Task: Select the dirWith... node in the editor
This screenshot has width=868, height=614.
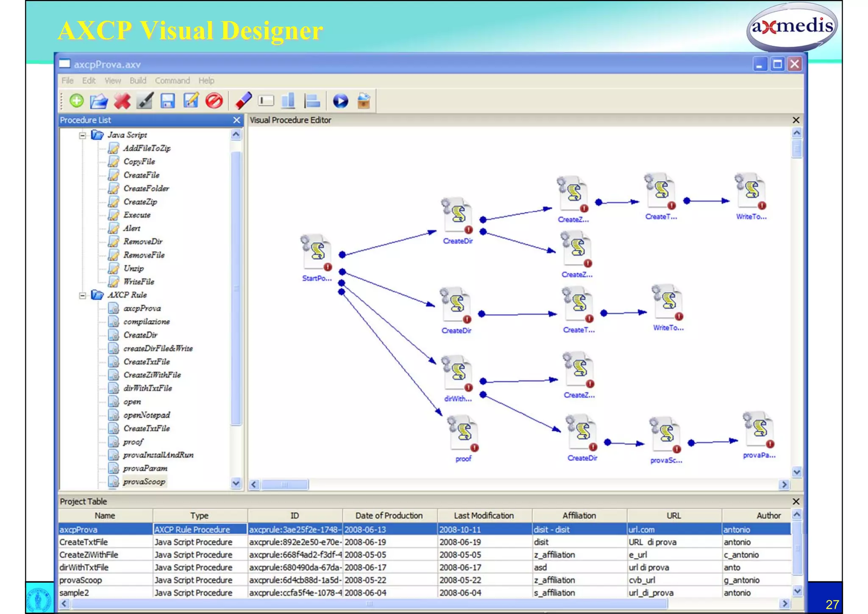Action: click(458, 379)
